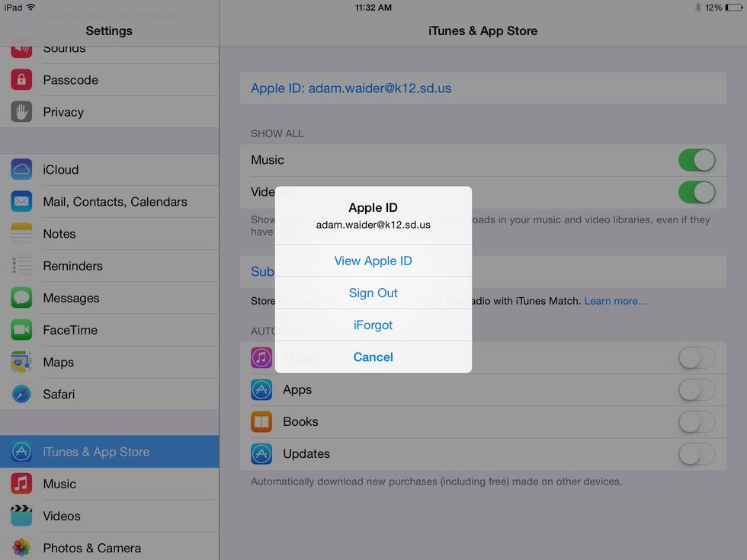Cancel the Apple ID dialog

point(373,357)
